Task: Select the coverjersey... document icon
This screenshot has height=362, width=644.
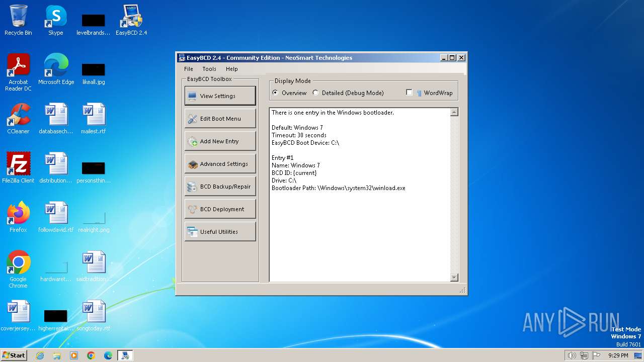Action: [x=18, y=316]
